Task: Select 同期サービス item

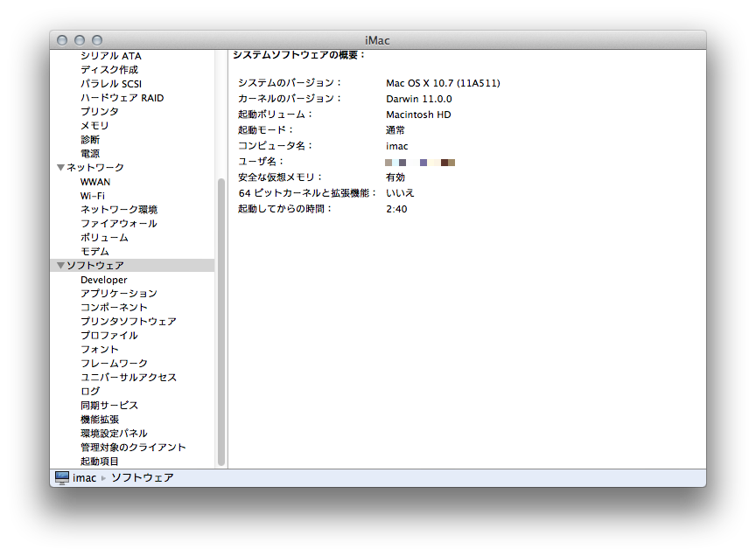Action: coord(109,405)
